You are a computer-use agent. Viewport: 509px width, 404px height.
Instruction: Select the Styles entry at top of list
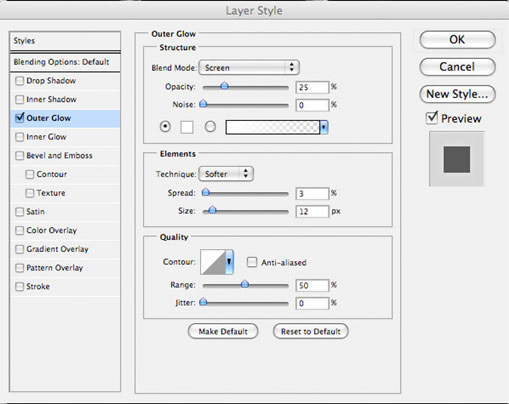65,41
